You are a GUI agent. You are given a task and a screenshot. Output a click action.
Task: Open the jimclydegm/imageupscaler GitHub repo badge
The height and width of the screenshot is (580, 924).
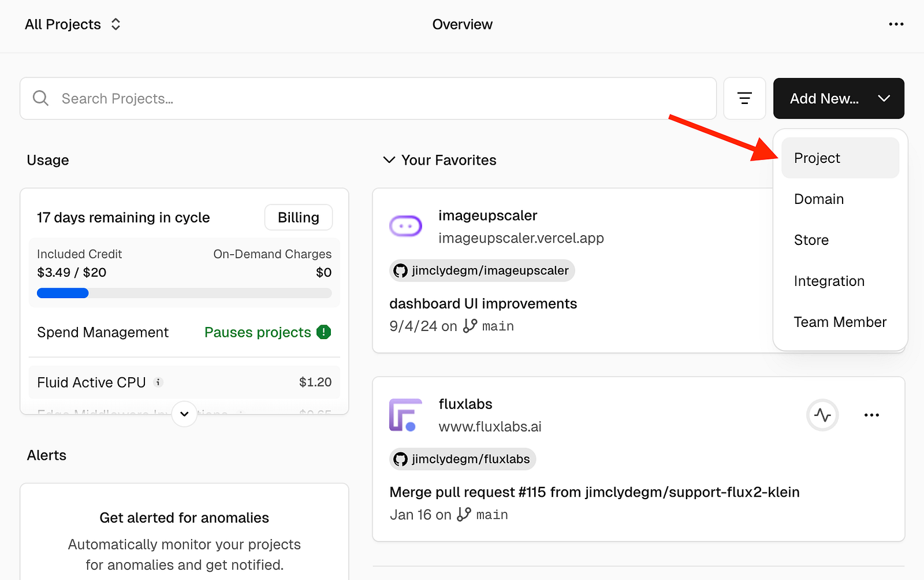pyautogui.click(x=482, y=270)
